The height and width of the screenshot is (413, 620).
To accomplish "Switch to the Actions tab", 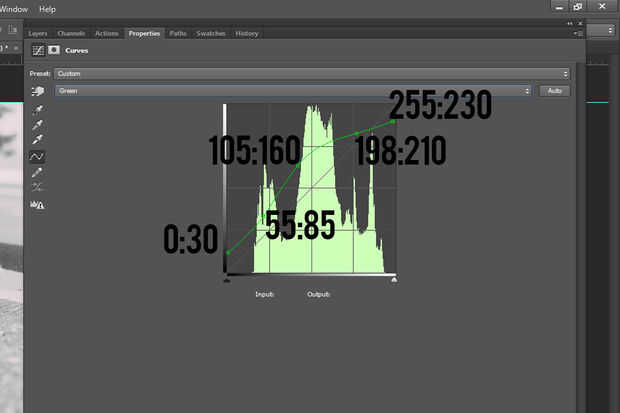I will pyautogui.click(x=107, y=34).
